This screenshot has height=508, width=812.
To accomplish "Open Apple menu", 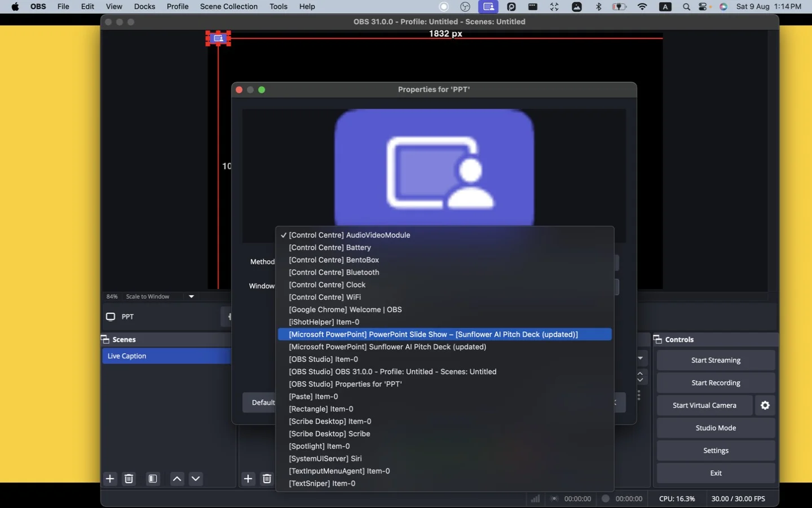I will 15,7.
